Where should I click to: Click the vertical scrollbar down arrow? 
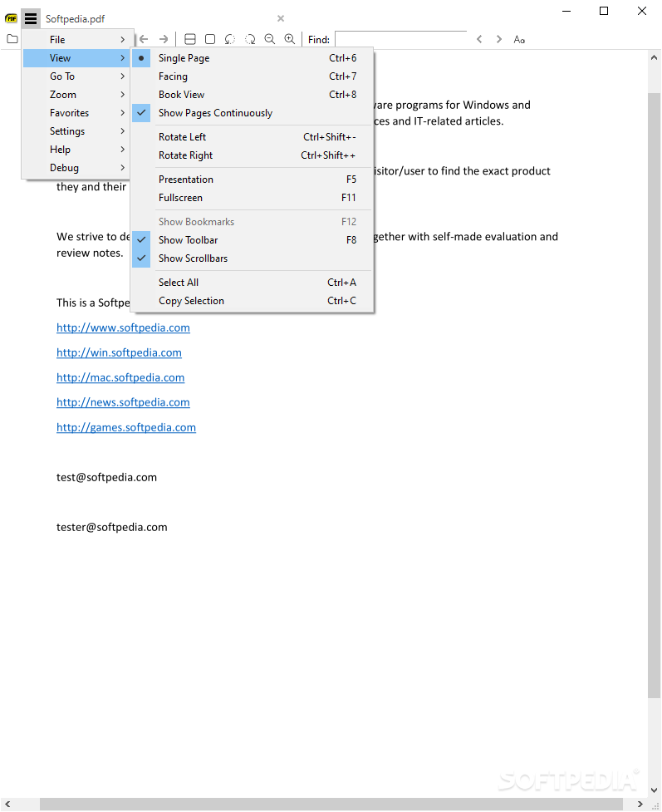point(655,790)
